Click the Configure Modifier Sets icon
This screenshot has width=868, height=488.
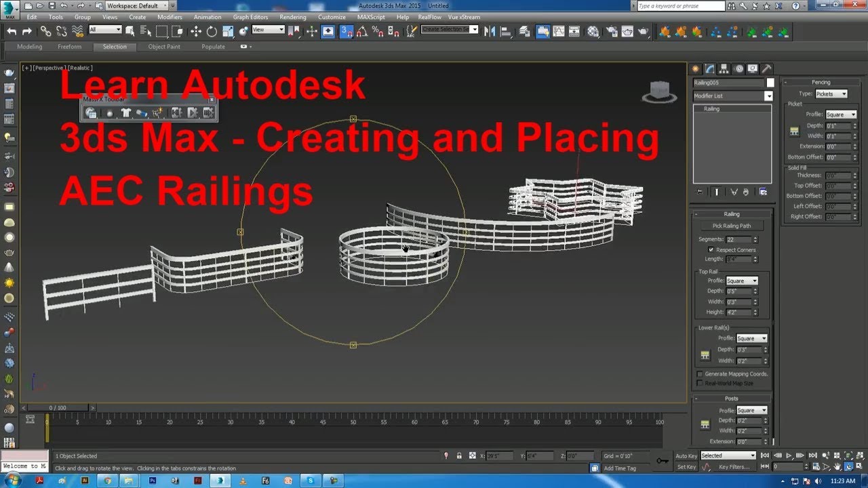tap(764, 192)
